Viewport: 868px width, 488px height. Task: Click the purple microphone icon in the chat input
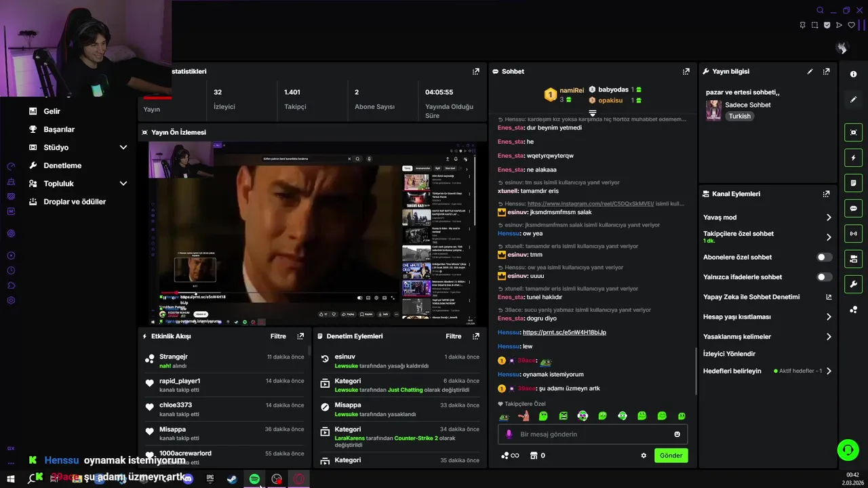click(509, 434)
